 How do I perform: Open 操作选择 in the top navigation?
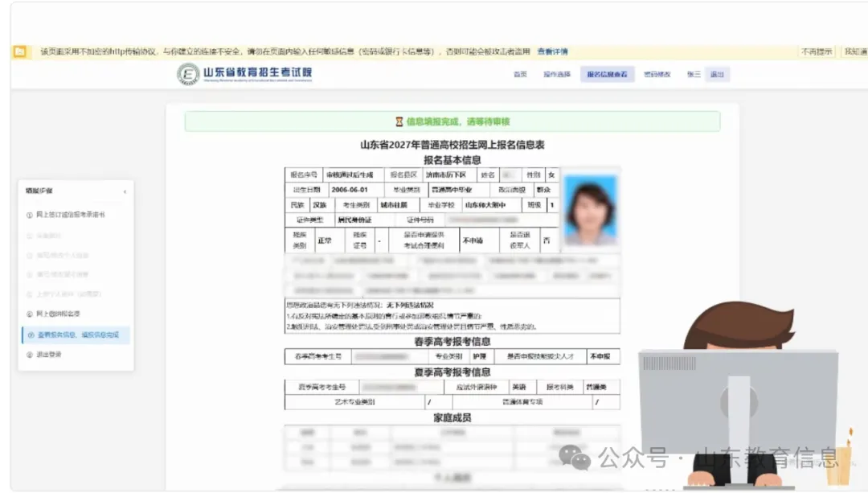pyautogui.click(x=557, y=74)
